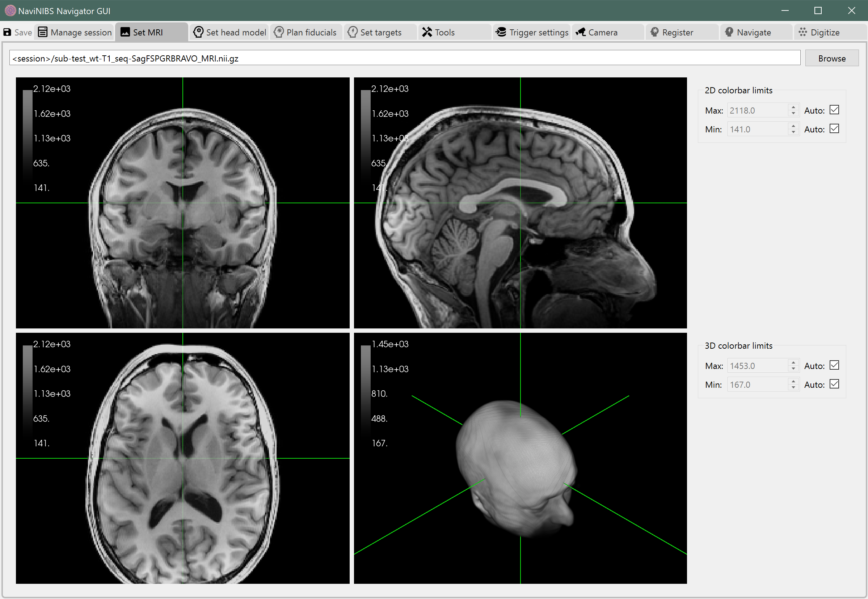This screenshot has width=868, height=599.
Task: Toggle Auto checkbox for 3D colorbar Max
Action: click(x=834, y=365)
